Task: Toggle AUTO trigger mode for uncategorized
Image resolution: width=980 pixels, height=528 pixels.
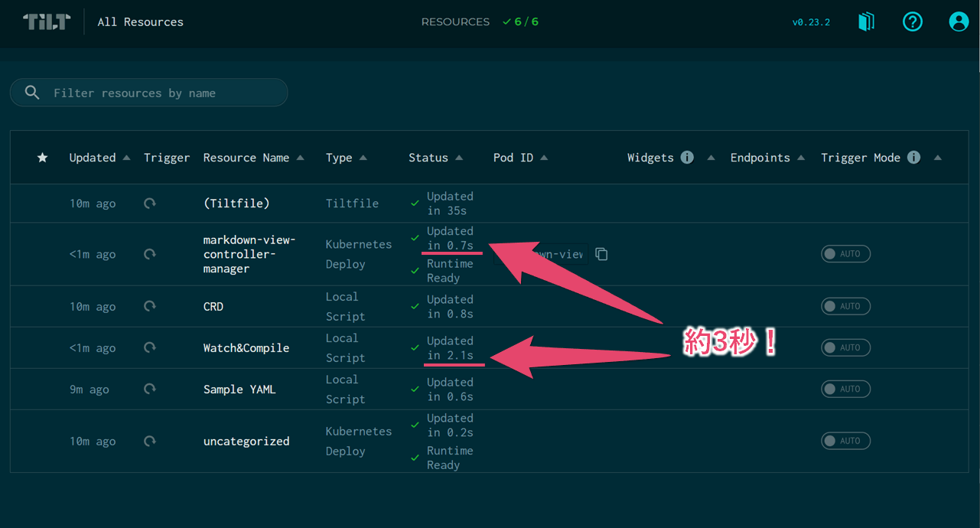Action: pos(845,441)
